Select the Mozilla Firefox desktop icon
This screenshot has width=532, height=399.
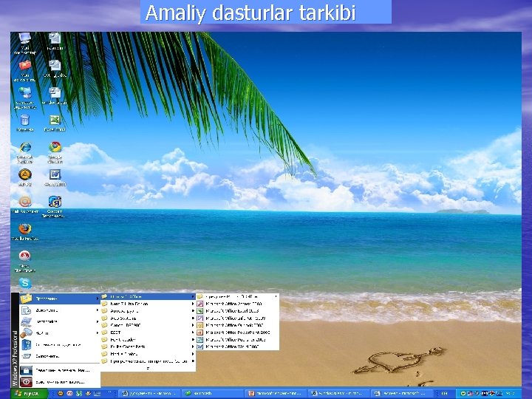pyautogui.click(x=25, y=232)
